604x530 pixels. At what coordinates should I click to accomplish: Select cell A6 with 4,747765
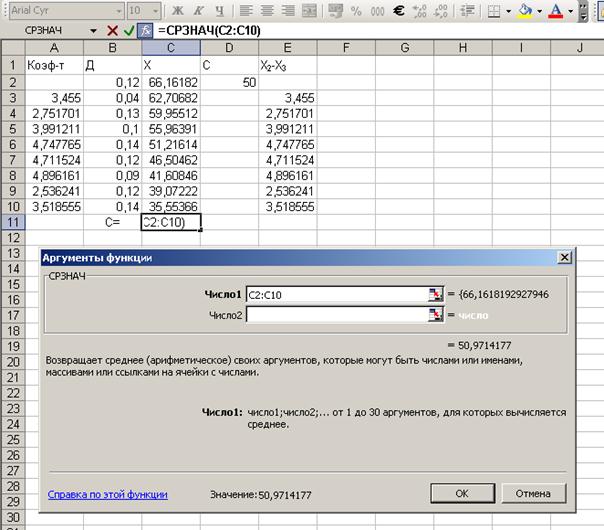tap(54, 144)
